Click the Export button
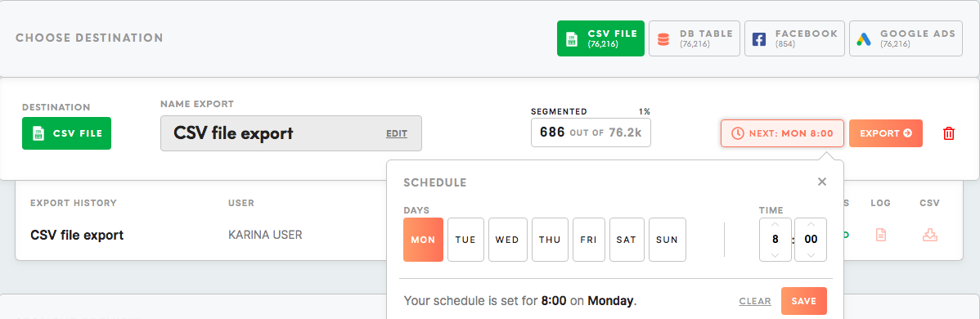Screen dimensions: 980x319 [886, 133]
